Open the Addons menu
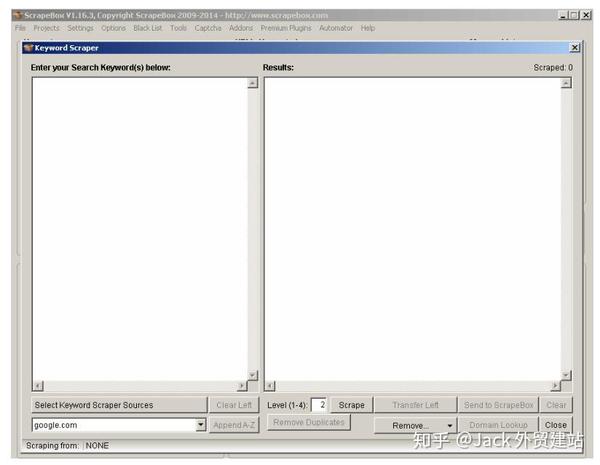This screenshot has width=600, height=465. tap(241, 28)
